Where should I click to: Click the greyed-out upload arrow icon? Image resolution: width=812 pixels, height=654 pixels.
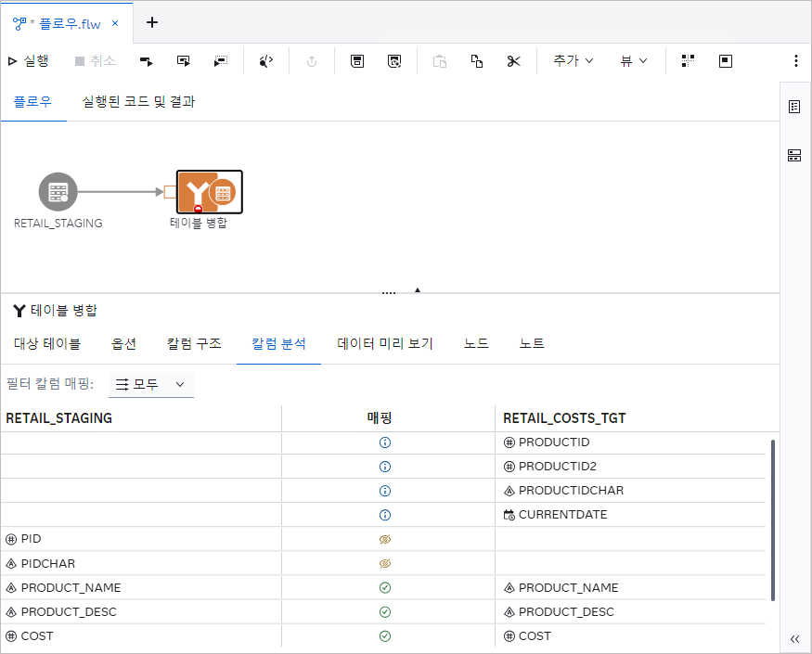click(312, 61)
